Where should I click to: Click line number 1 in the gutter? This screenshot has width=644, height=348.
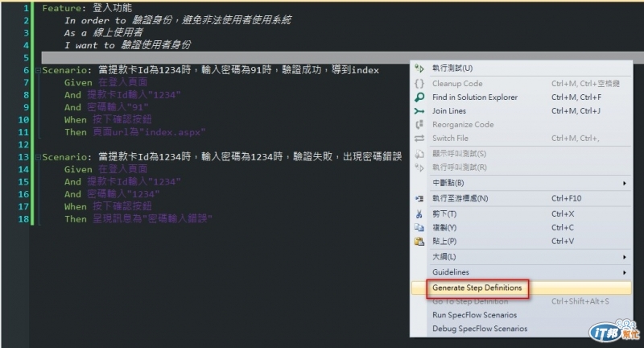click(x=26, y=8)
